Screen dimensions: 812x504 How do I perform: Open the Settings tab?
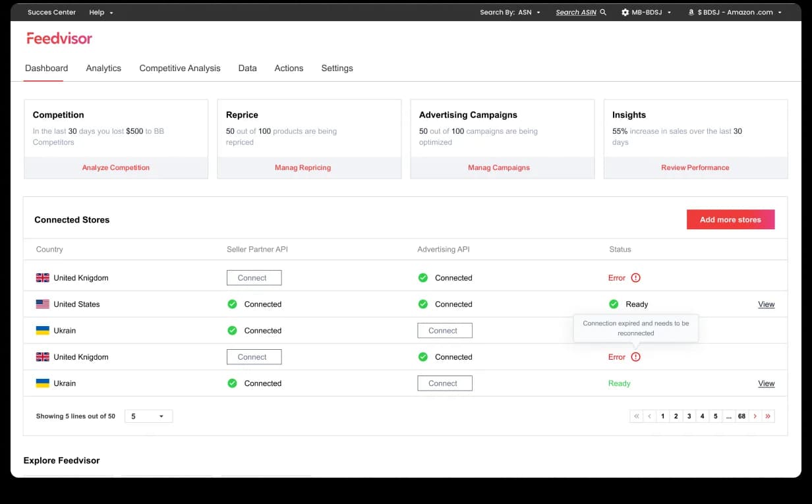[x=337, y=69]
